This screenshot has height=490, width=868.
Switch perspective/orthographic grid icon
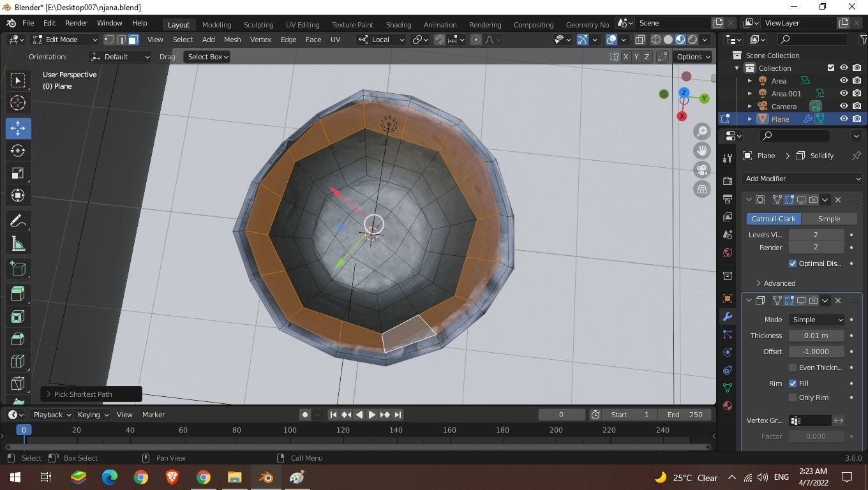pyautogui.click(x=702, y=189)
